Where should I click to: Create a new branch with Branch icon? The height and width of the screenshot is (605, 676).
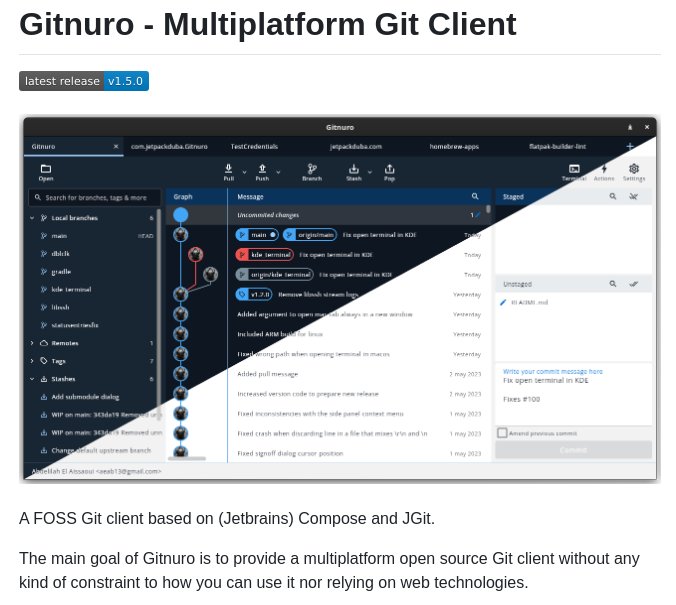312,169
